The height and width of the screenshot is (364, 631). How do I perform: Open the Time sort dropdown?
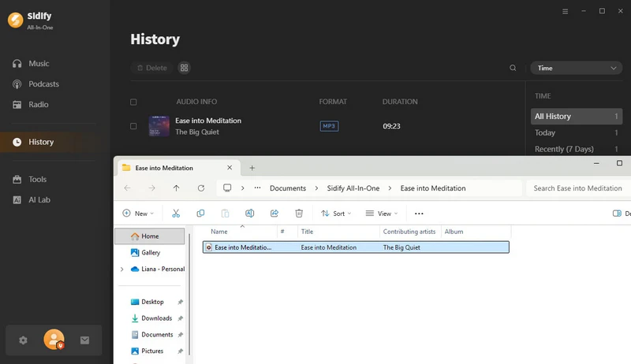(577, 68)
